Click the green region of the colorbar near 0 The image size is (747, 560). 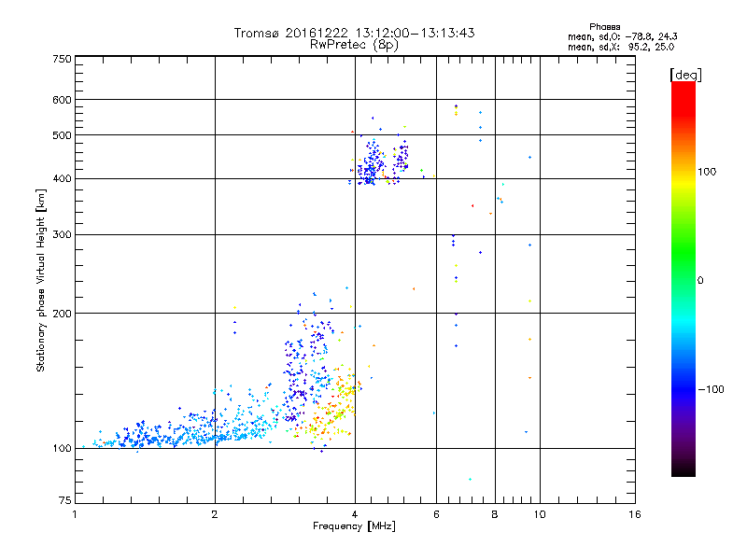click(x=684, y=267)
